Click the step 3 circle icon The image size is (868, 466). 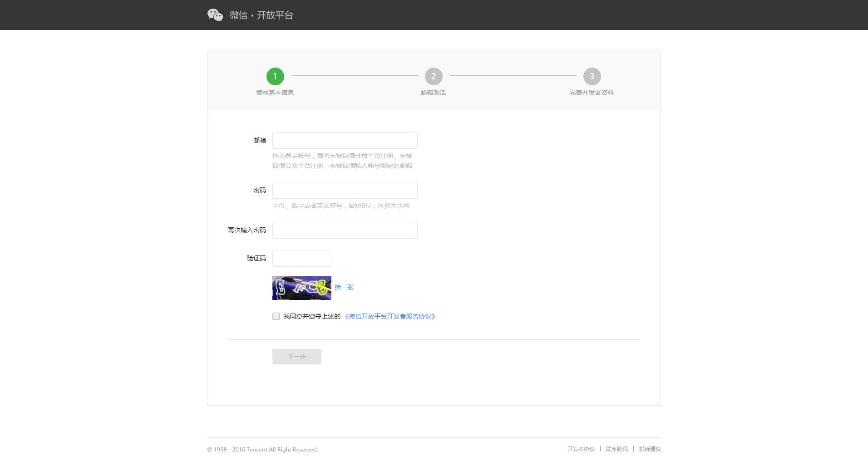coord(592,77)
